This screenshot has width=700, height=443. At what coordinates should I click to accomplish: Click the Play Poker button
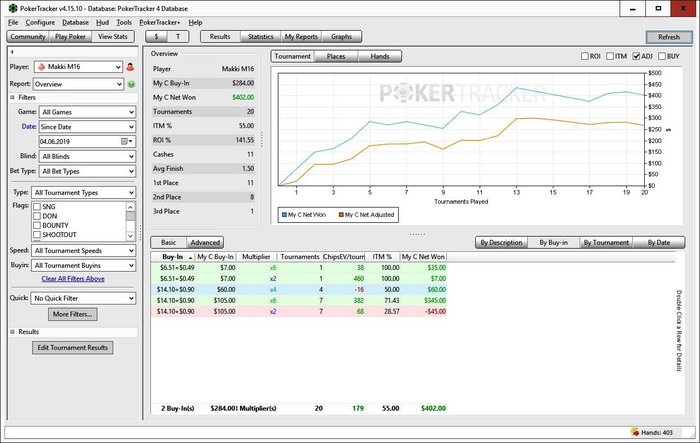click(x=70, y=37)
